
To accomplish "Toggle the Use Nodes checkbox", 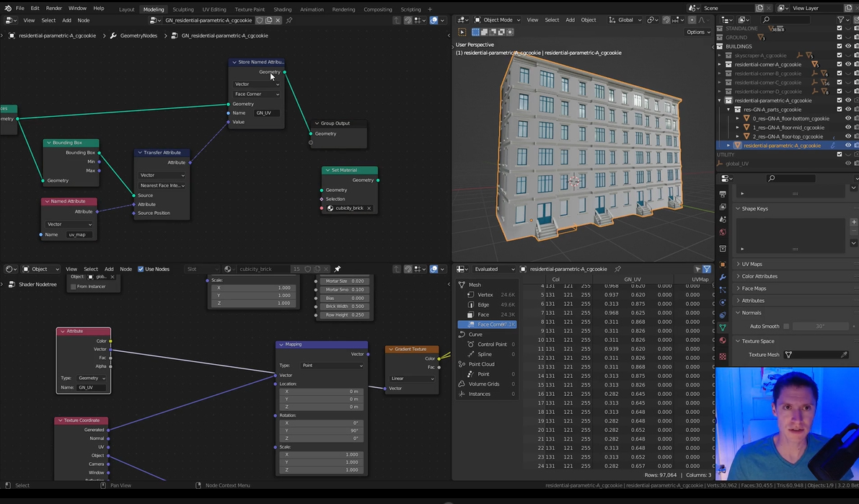I will coord(141,269).
